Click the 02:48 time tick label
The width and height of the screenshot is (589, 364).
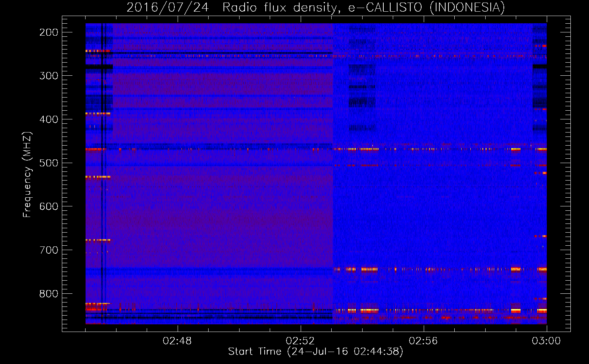tap(177, 341)
